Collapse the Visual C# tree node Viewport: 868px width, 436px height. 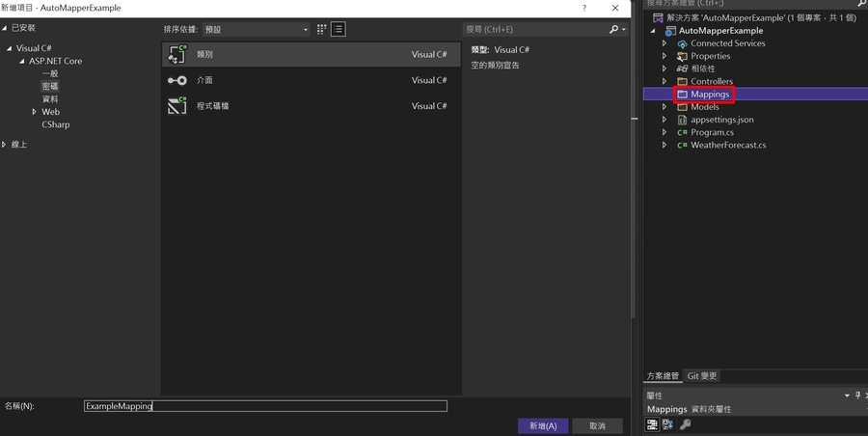click(10, 48)
